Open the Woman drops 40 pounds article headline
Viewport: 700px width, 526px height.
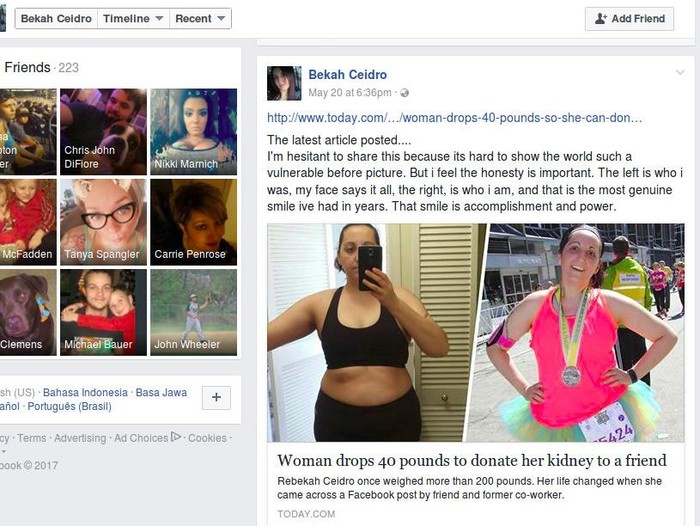point(472,460)
